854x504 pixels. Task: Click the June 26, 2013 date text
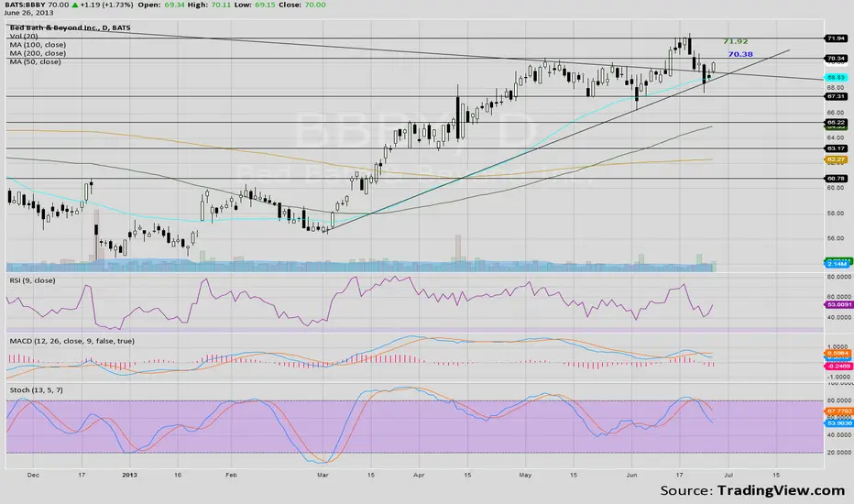(28, 12)
